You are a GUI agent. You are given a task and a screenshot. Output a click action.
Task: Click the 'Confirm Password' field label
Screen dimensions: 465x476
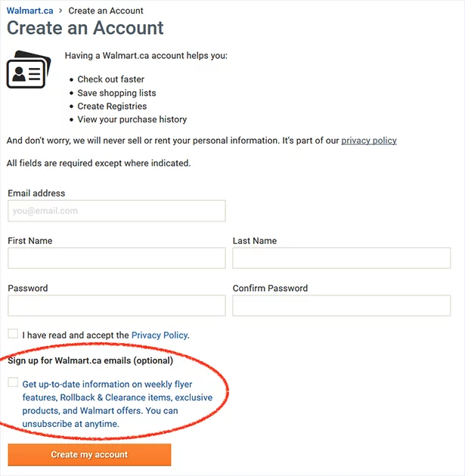[270, 289]
